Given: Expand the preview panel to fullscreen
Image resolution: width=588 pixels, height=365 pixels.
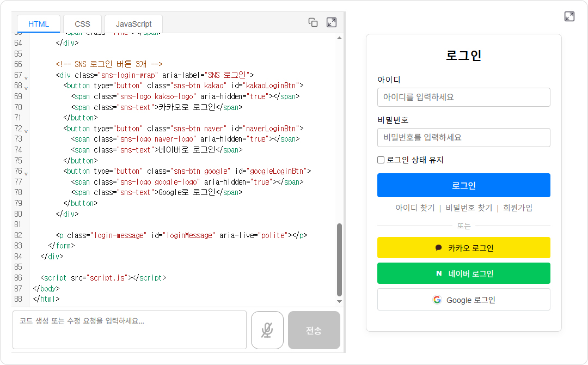Looking at the screenshot, I should pyautogui.click(x=569, y=16).
